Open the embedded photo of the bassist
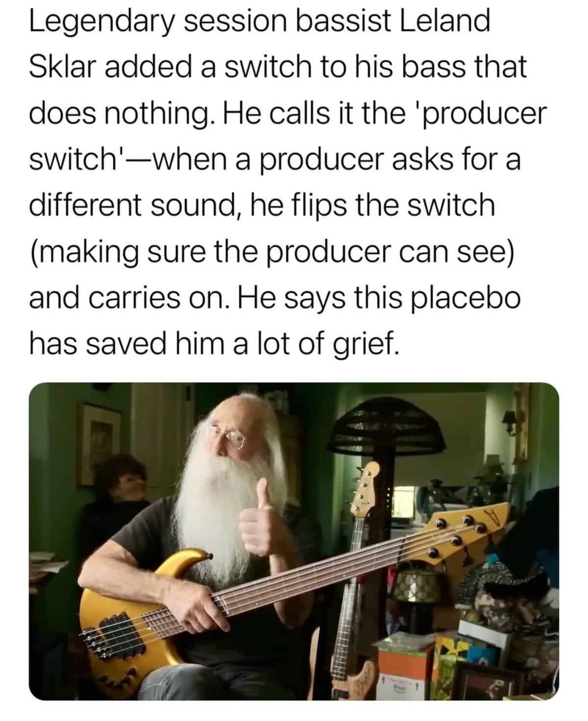588x721 pixels. point(294,542)
